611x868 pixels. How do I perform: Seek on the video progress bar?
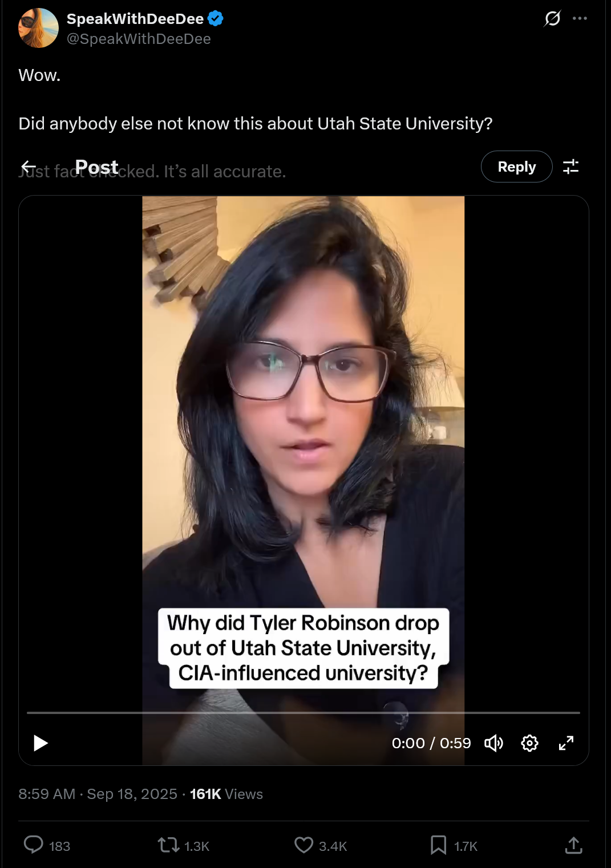point(304,713)
